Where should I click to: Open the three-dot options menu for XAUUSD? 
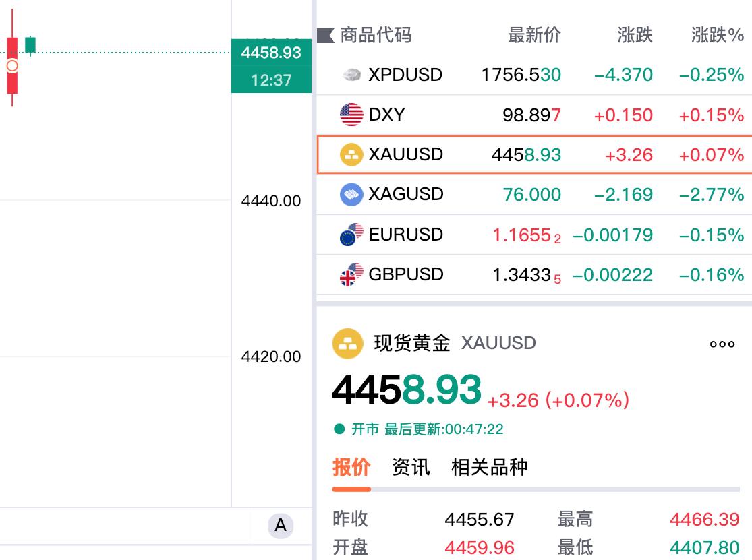722,344
